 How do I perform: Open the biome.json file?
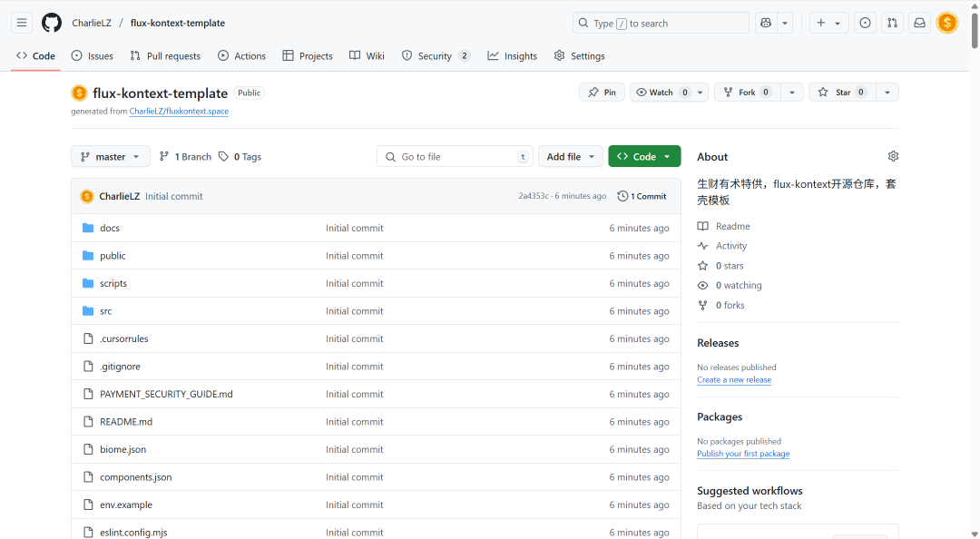(x=123, y=449)
